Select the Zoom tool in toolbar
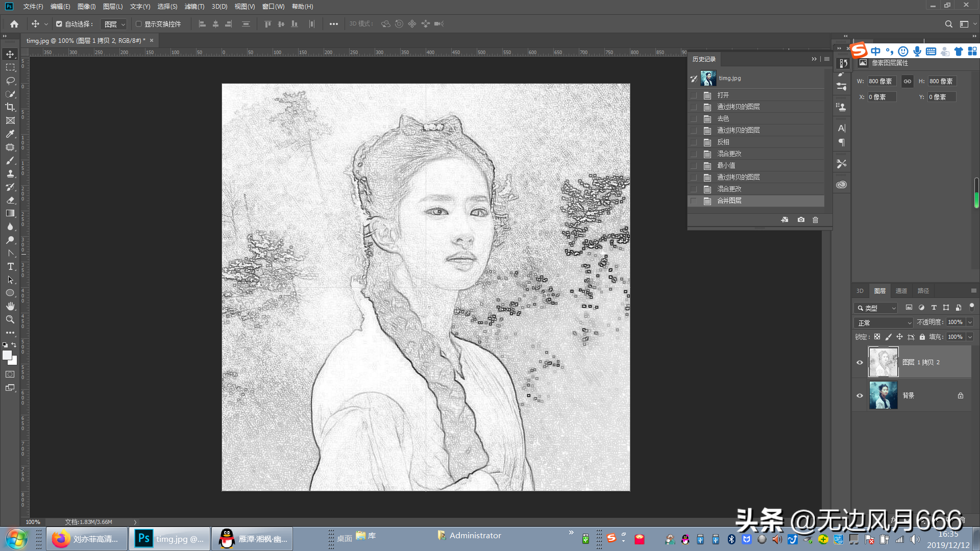 (10, 319)
